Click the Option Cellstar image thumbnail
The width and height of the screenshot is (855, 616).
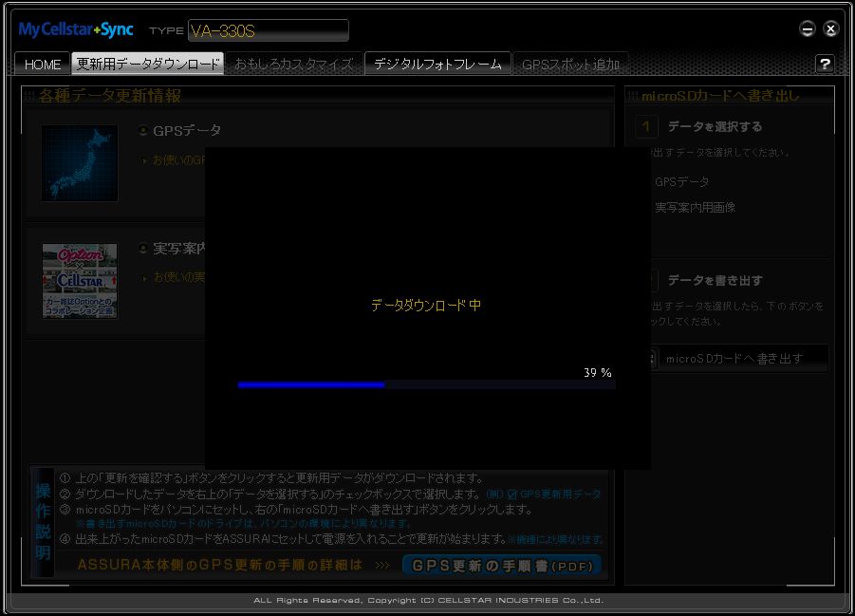(80, 280)
